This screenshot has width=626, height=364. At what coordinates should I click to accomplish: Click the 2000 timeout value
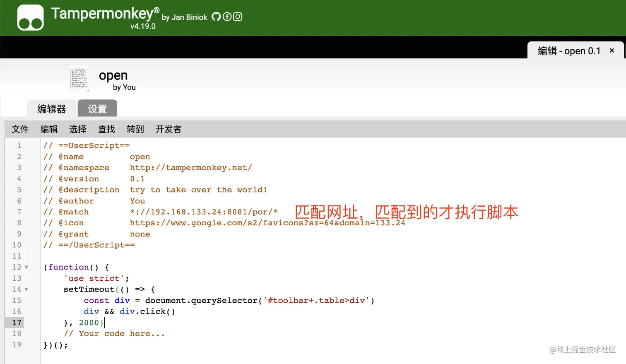pyautogui.click(x=89, y=323)
